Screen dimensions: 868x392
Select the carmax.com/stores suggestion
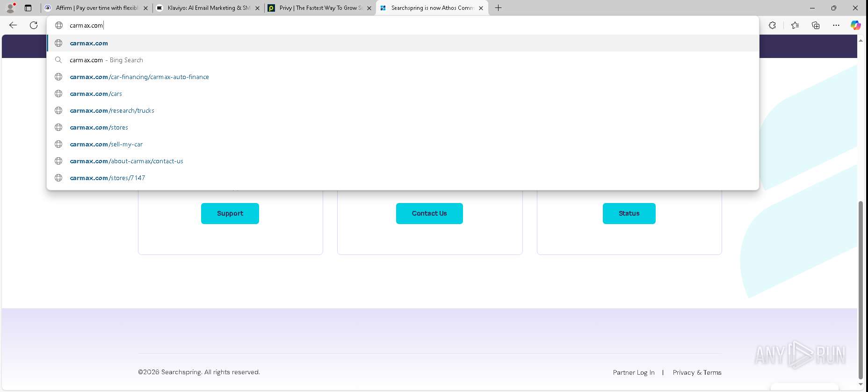(403, 127)
